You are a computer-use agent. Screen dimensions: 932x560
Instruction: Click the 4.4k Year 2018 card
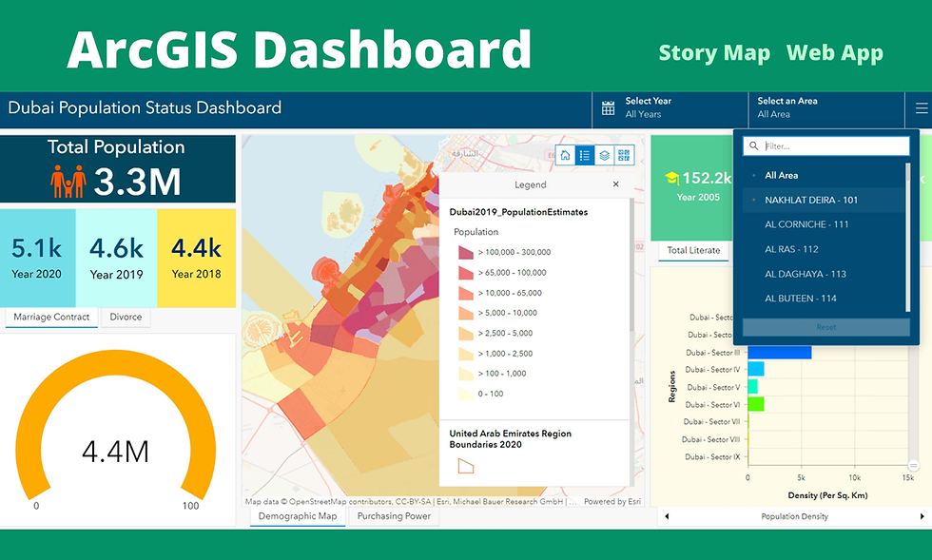pyautogui.click(x=196, y=258)
